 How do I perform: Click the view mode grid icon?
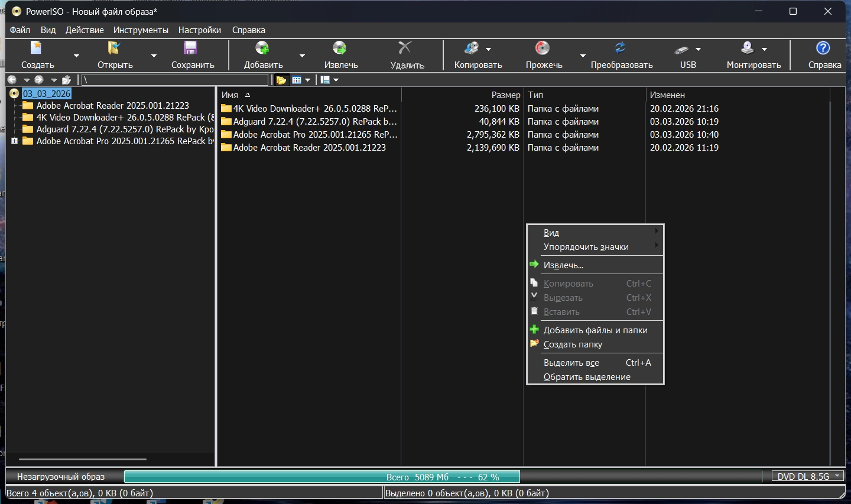[x=297, y=80]
